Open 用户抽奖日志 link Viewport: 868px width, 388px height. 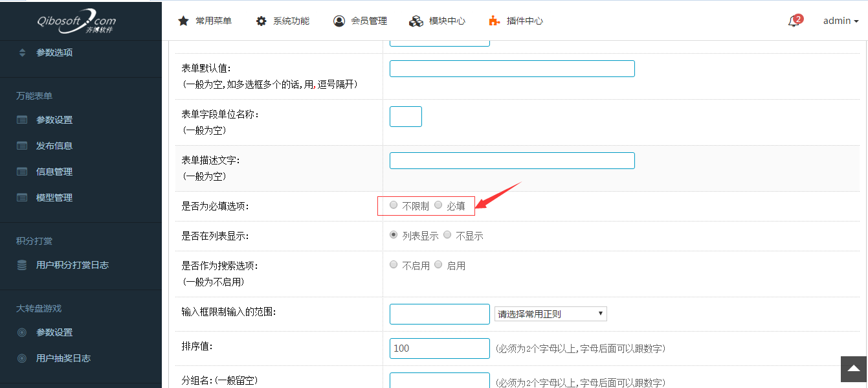63,358
